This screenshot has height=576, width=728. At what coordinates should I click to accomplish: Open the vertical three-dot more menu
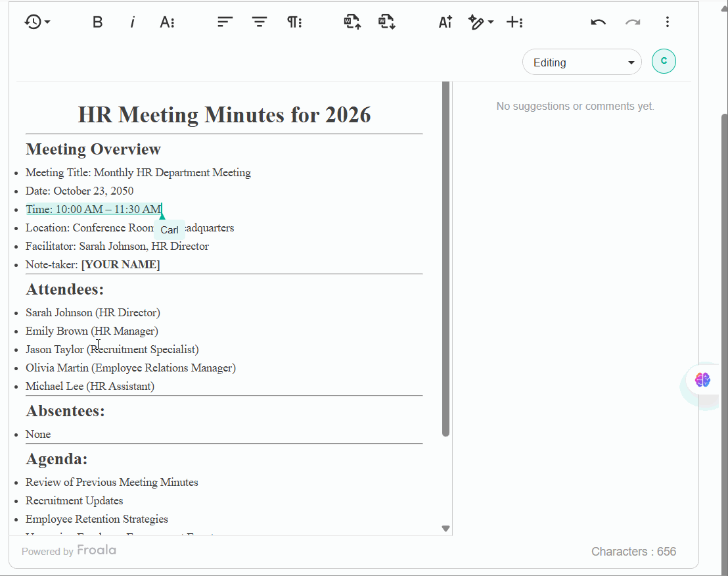667,22
